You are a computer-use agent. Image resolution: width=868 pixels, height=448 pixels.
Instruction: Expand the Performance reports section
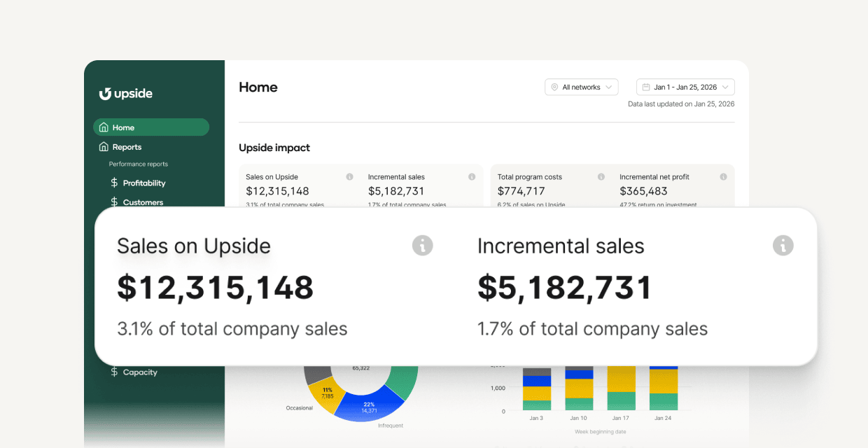point(138,164)
